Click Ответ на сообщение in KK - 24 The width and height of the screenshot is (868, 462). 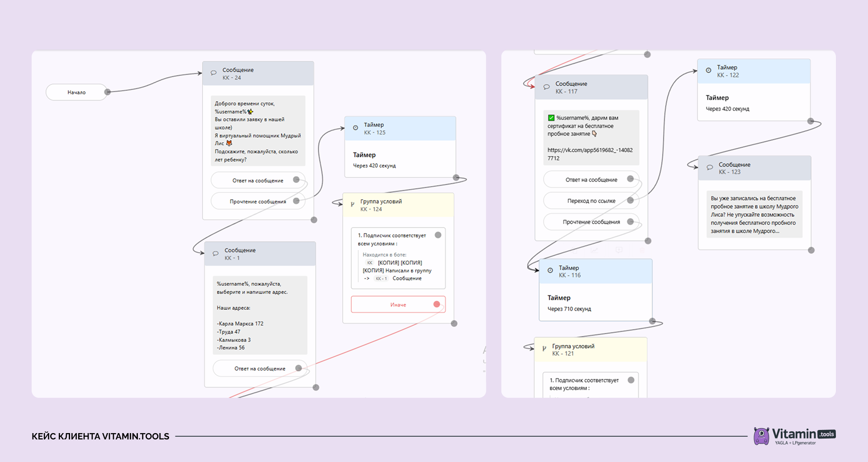258,180
